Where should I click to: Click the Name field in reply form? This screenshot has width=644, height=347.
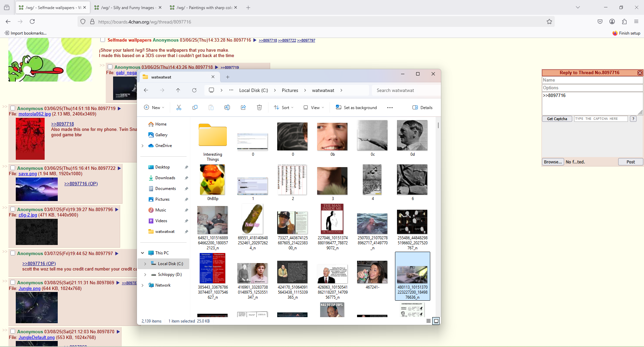[592, 80]
